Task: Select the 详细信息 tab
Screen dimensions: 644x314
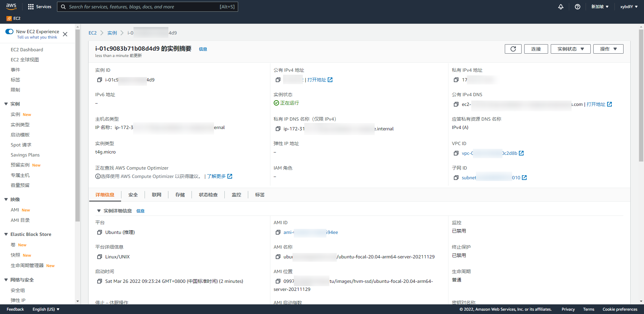Action: [x=105, y=195]
